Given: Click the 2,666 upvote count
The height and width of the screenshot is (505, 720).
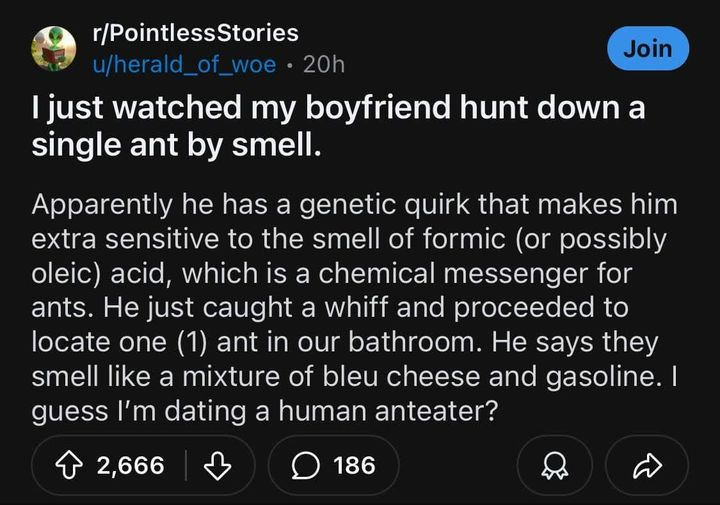Looking at the screenshot, I should [x=131, y=465].
